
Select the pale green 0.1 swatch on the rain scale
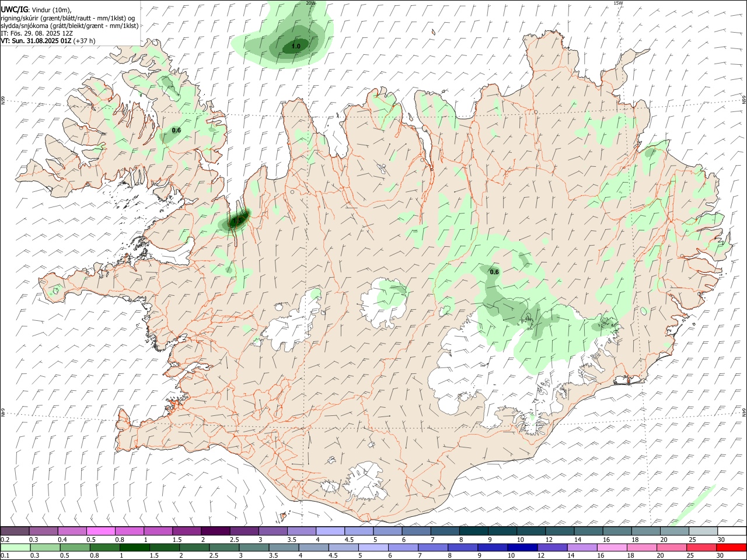point(15,547)
